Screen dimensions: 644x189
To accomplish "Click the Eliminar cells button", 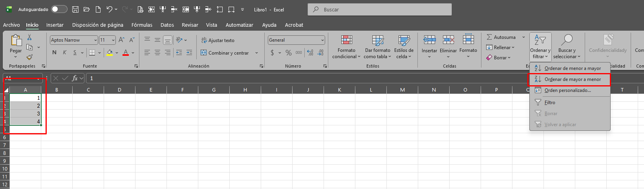I will pyautogui.click(x=448, y=47).
